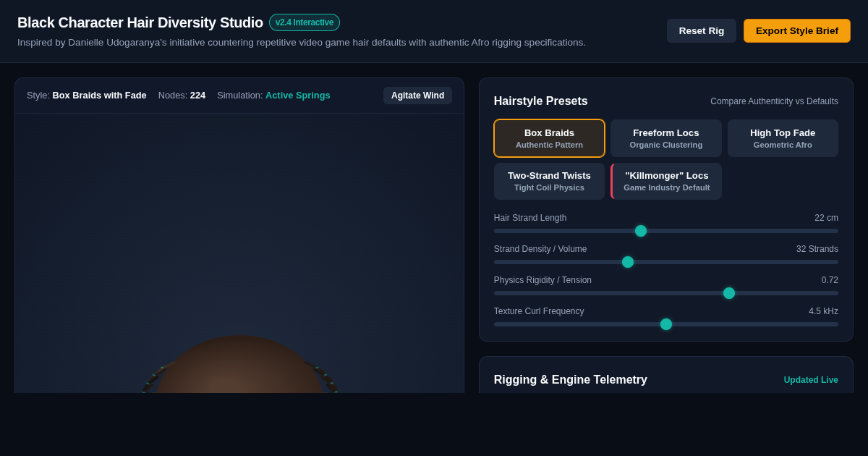868x456 pixels.
Task: Select the Box Braids preset
Action: (x=549, y=138)
